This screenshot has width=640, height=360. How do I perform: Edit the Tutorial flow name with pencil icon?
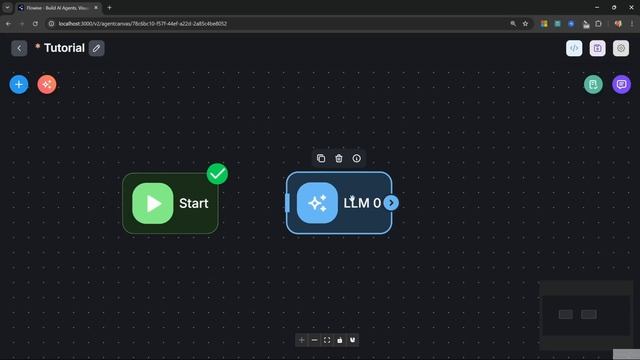[x=96, y=48]
